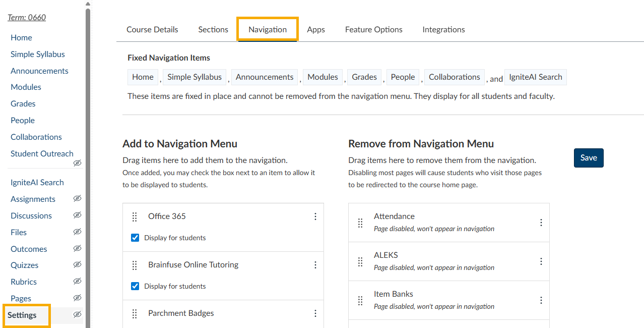Click drag handle beside Attendance item
Viewport: 644px width, 328px height.
[x=360, y=223]
